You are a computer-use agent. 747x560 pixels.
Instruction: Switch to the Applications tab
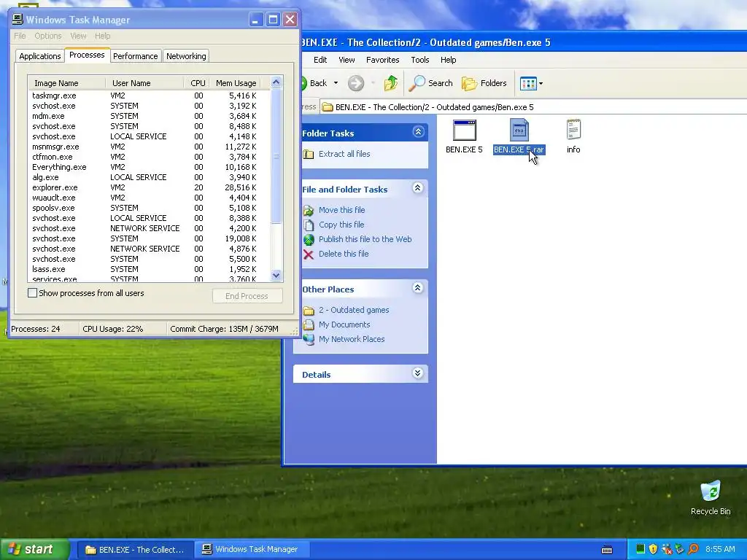[x=40, y=56]
